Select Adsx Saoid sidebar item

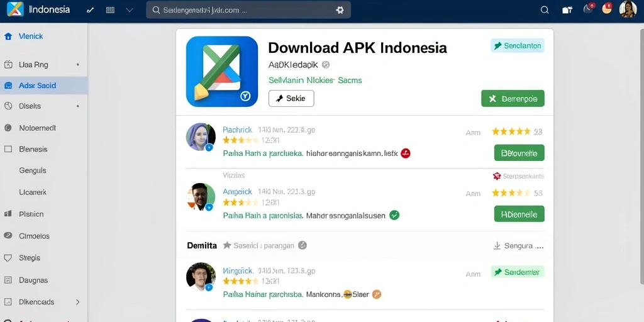tap(43, 86)
